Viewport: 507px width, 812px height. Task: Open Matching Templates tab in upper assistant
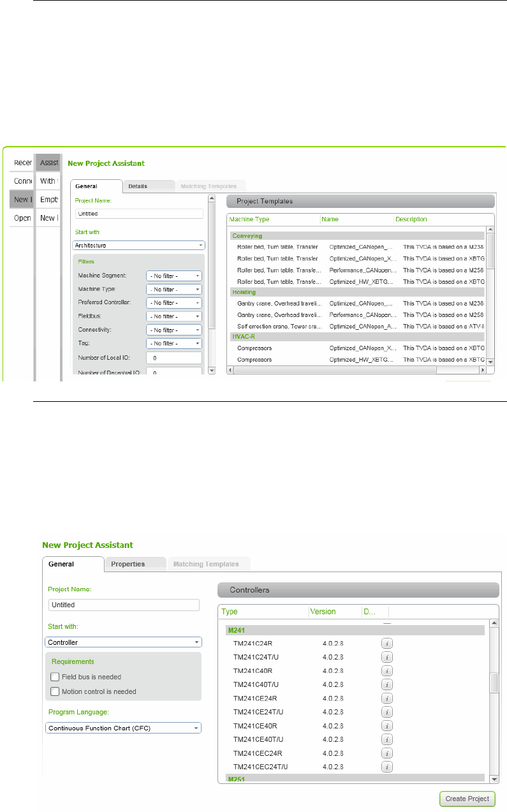pos(210,186)
